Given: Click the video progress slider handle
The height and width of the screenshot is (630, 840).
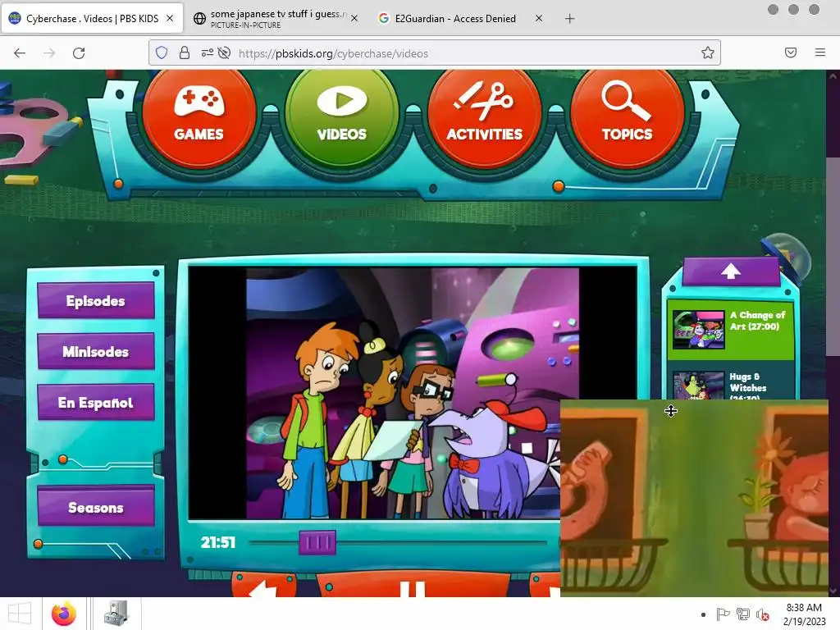Looking at the screenshot, I should coord(317,543).
